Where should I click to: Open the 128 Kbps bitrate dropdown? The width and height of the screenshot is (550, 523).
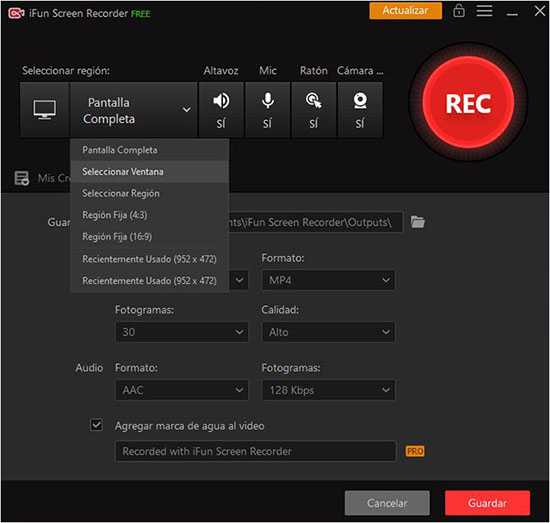coord(329,390)
